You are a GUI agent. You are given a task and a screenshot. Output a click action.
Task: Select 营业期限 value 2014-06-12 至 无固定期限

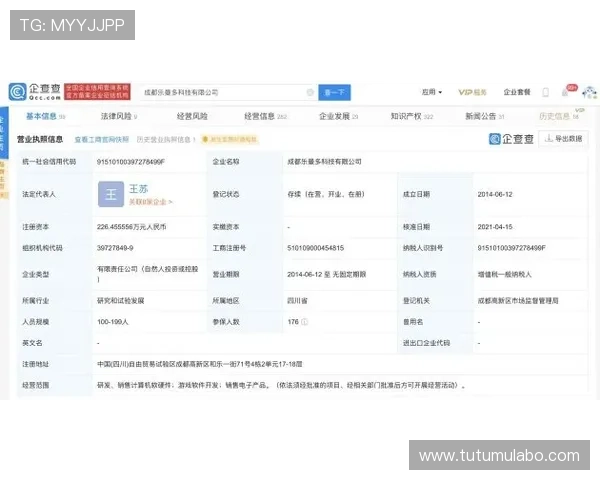[x=326, y=274]
